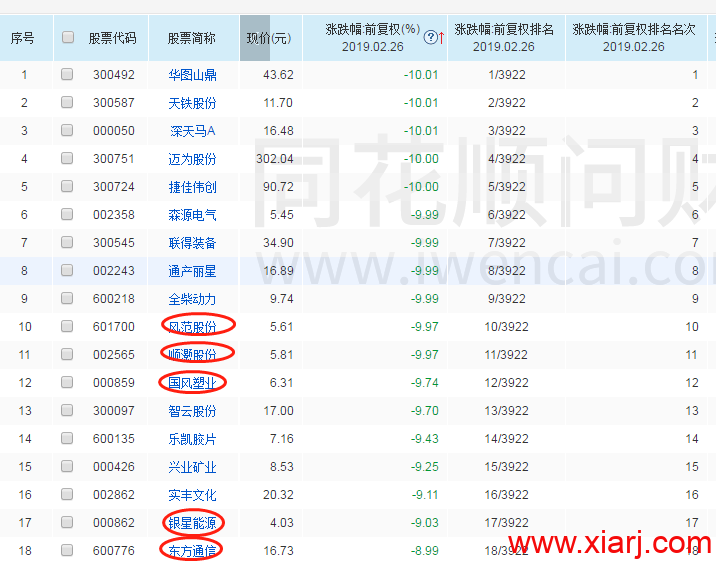The width and height of the screenshot is (716, 564).
Task: Open the 兴业矿业 stock link
Action: coord(192,467)
